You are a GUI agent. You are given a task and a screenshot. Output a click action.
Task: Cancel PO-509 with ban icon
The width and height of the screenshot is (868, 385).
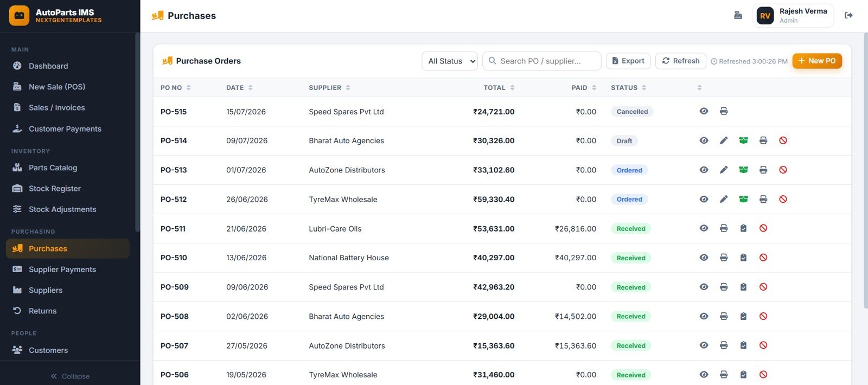(763, 287)
